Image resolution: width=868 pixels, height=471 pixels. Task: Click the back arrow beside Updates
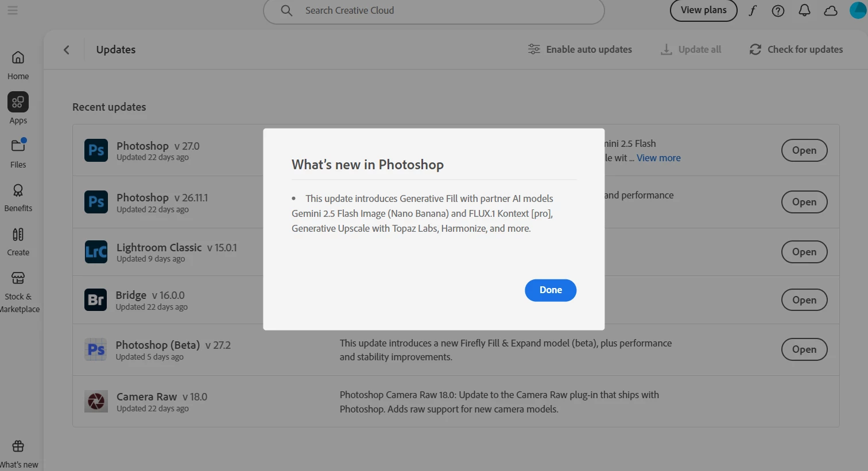(x=67, y=50)
